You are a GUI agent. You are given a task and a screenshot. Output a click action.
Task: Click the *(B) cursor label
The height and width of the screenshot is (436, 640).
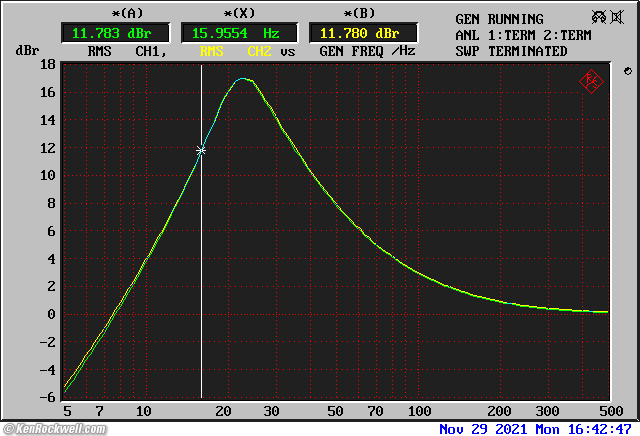364,13
